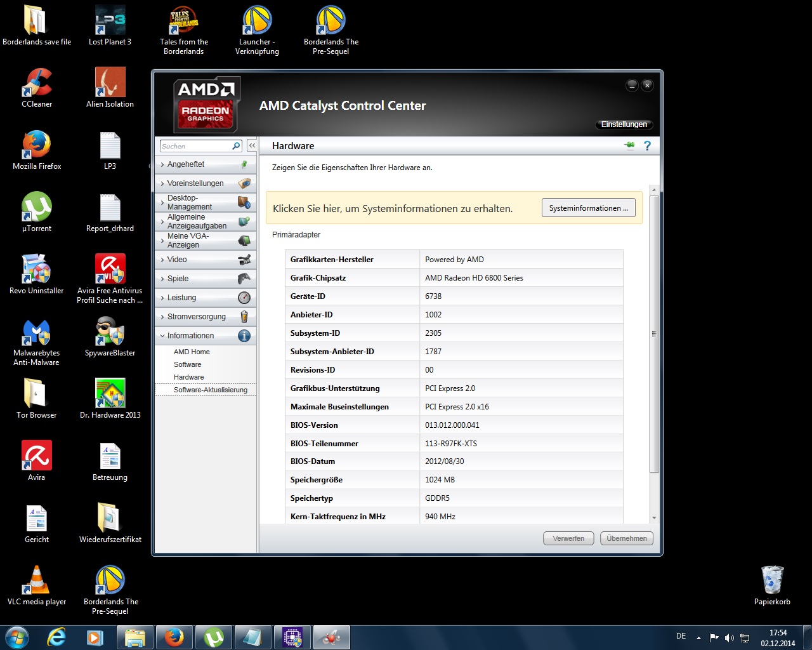Click the value AMD Radeon HD 6800 Series

tap(474, 278)
